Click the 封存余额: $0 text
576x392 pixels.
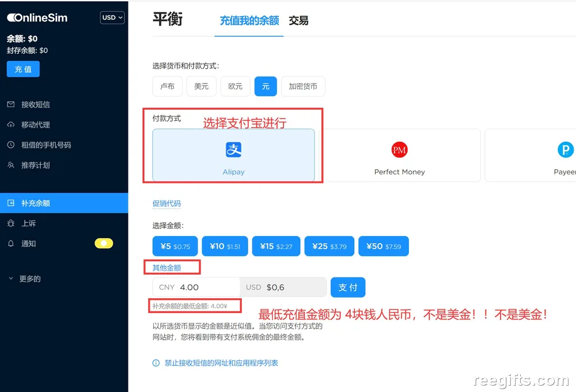point(27,51)
